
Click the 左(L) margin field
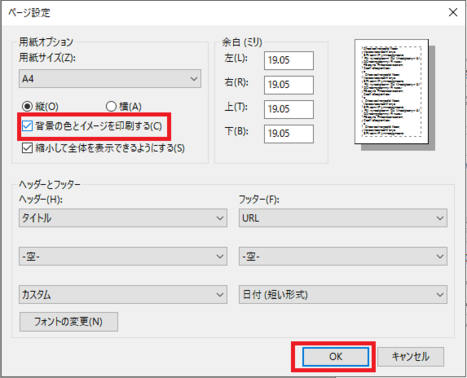tap(289, 60)
